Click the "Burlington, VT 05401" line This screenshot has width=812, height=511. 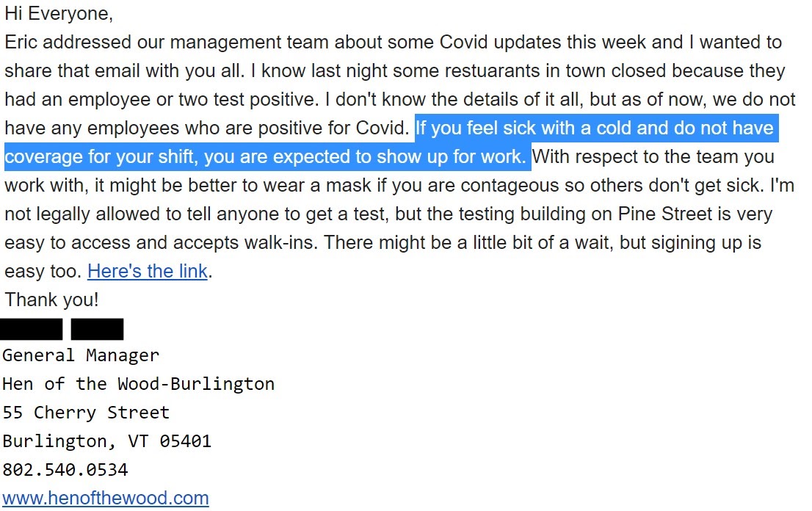(x=106, y=441)
